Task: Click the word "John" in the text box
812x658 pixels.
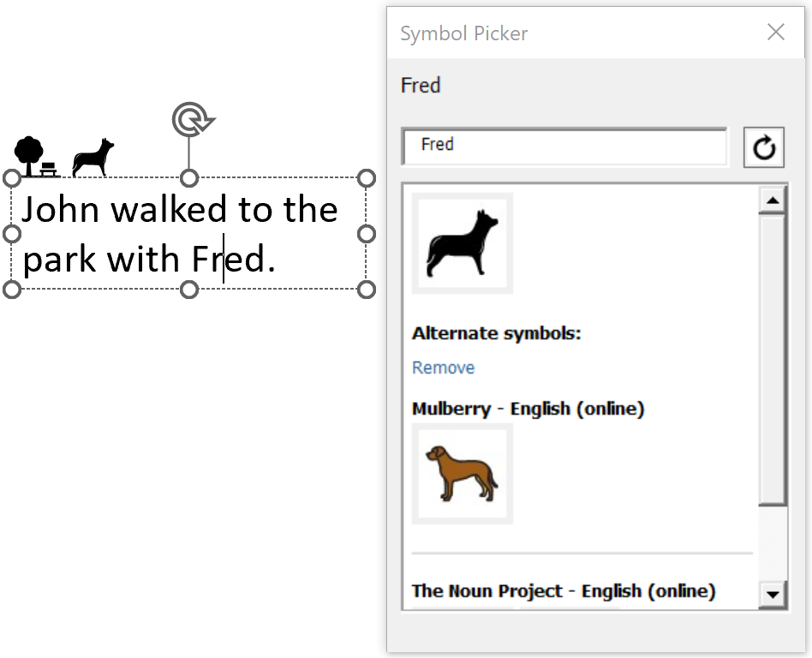Action: pos(62,210)
